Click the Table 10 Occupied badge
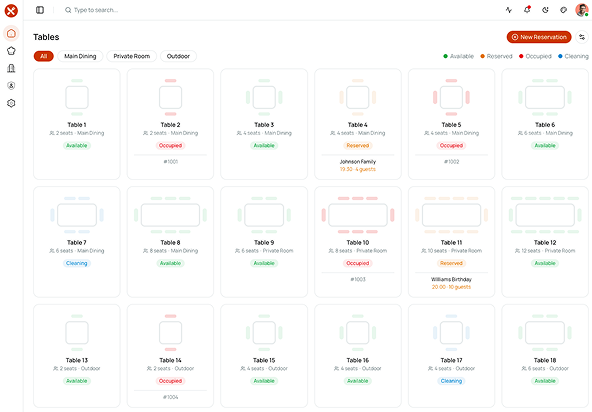The height and width of the screenshot is (412, 592). tap(358, 263)
